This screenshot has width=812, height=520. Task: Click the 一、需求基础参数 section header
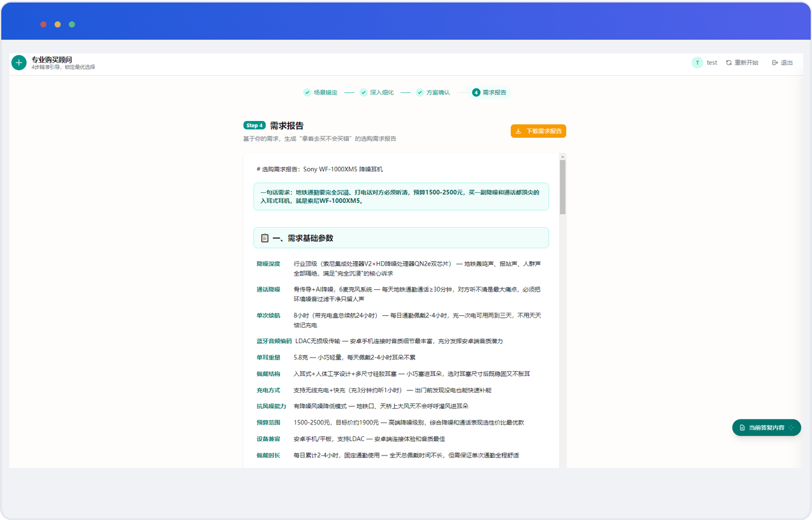401,238
